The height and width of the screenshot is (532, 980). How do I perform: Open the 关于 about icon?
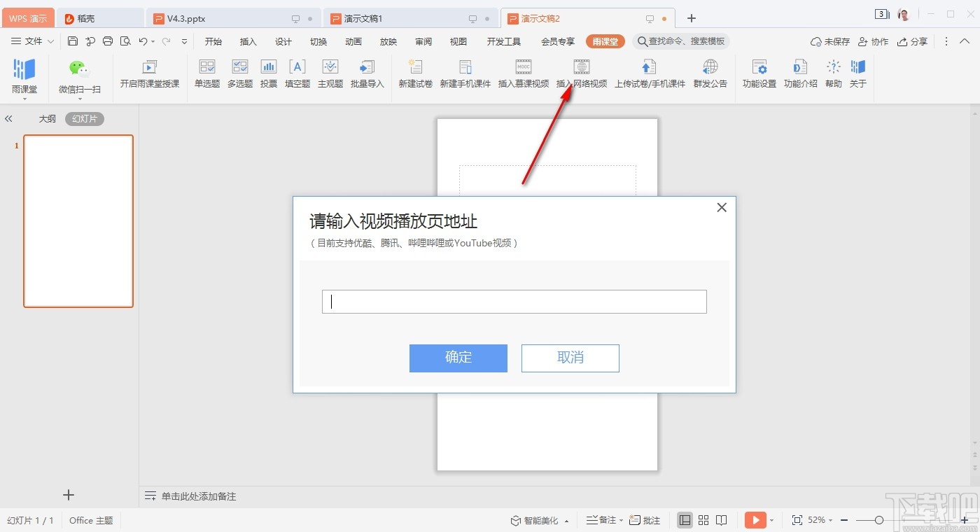[858, 74]
